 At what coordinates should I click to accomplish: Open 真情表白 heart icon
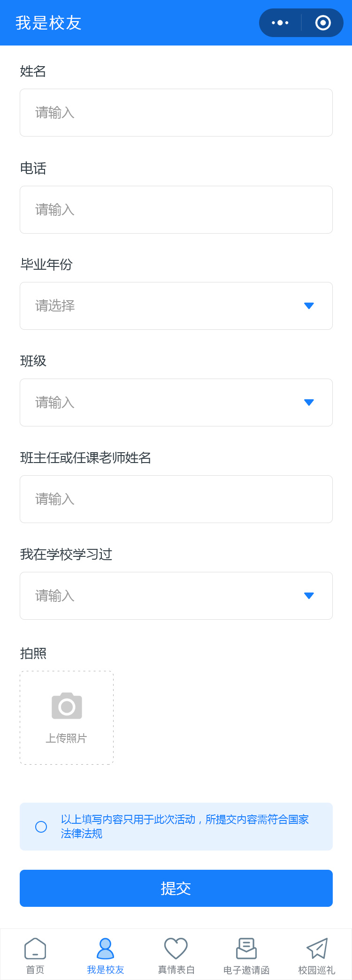coord(176,948)
